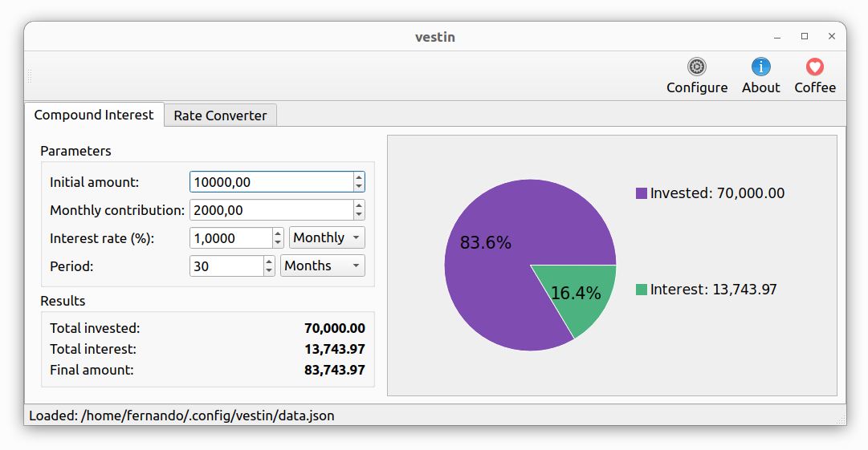Viewport: 868px width, 450px height.
Task: Maximize the vestin window
Action: (805, 36)
